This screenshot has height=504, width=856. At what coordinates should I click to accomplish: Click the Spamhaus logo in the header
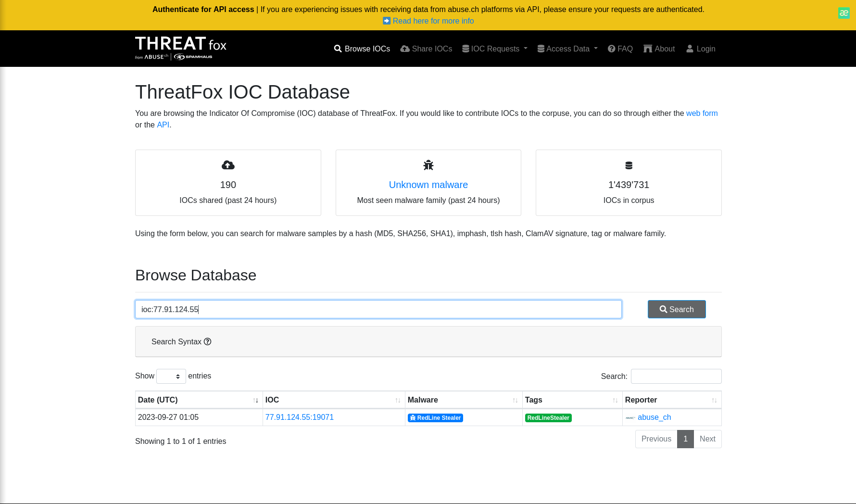[193, 57]
